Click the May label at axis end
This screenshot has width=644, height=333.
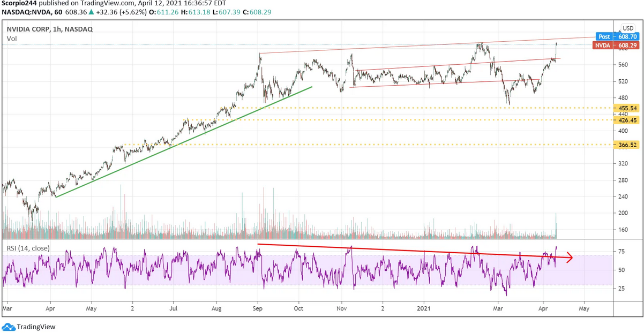[x=583, y=309]
